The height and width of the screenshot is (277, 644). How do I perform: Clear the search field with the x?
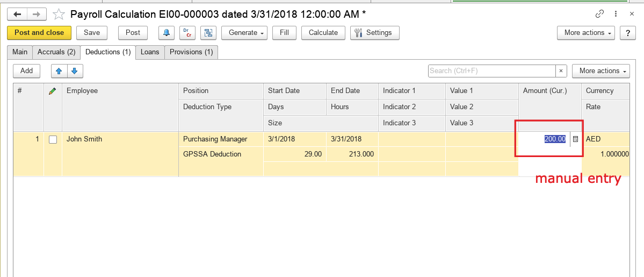[x=561, y=71]
